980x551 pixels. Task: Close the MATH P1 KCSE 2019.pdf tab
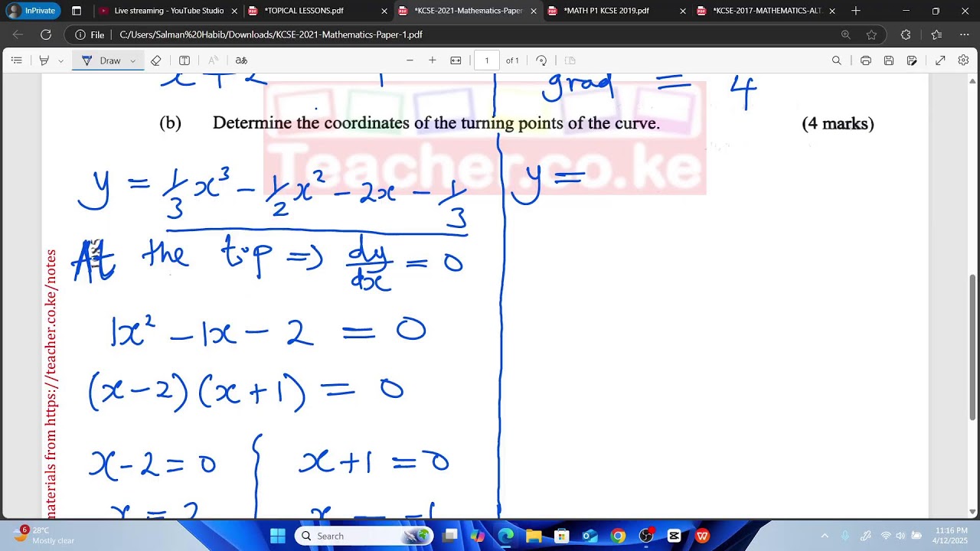click(683, 11)
